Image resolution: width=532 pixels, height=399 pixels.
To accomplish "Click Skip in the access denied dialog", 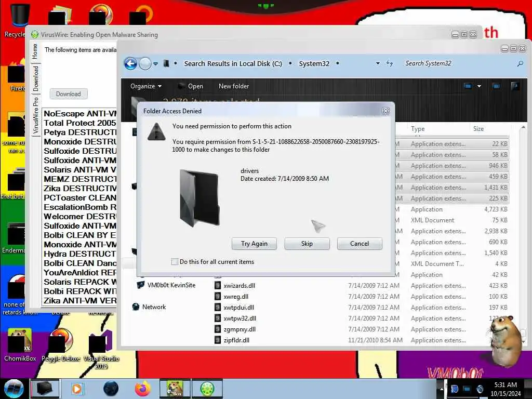I will click(x=307, y=244).
